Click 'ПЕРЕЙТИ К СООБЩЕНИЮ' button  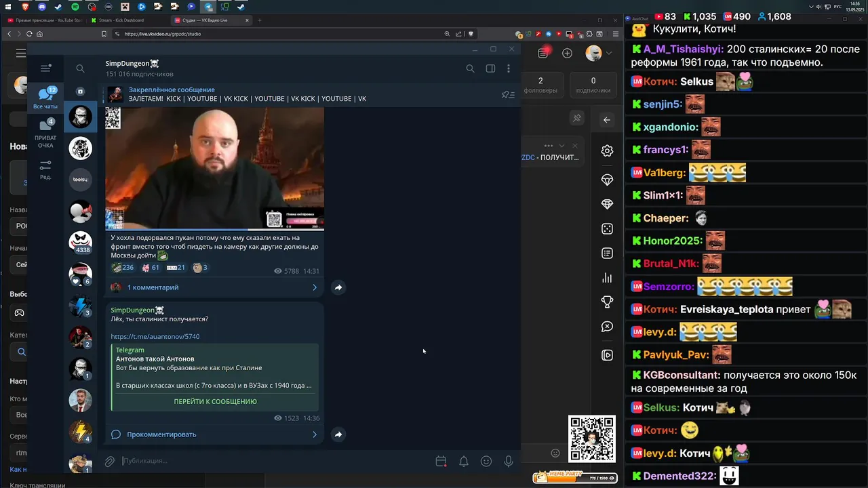[215, 401]
